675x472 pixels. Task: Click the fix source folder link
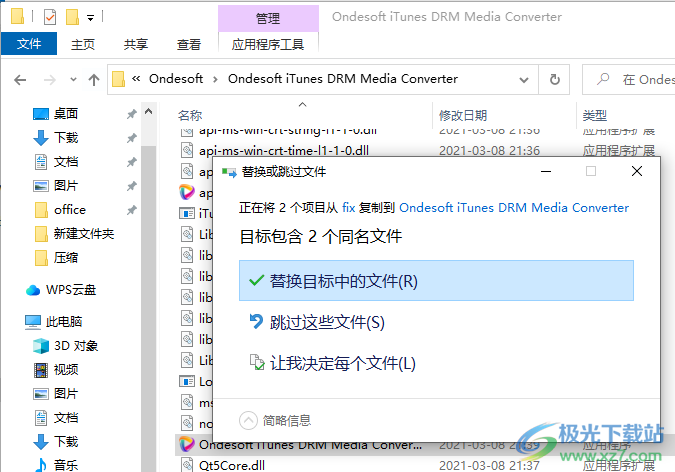(349, 208)
